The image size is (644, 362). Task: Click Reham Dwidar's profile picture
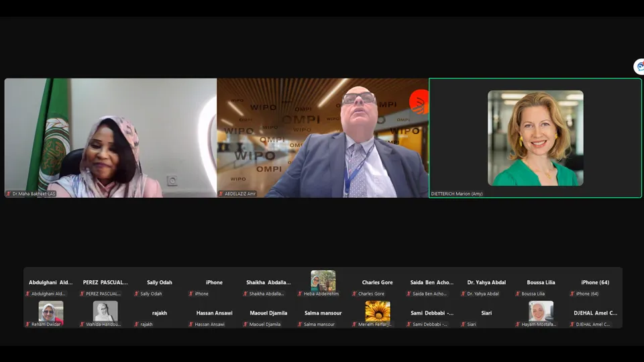click(51, 311)
